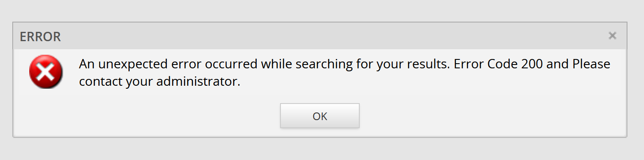Select the ERROR title text
Screen dimensions: 644x160
[40, 36]
